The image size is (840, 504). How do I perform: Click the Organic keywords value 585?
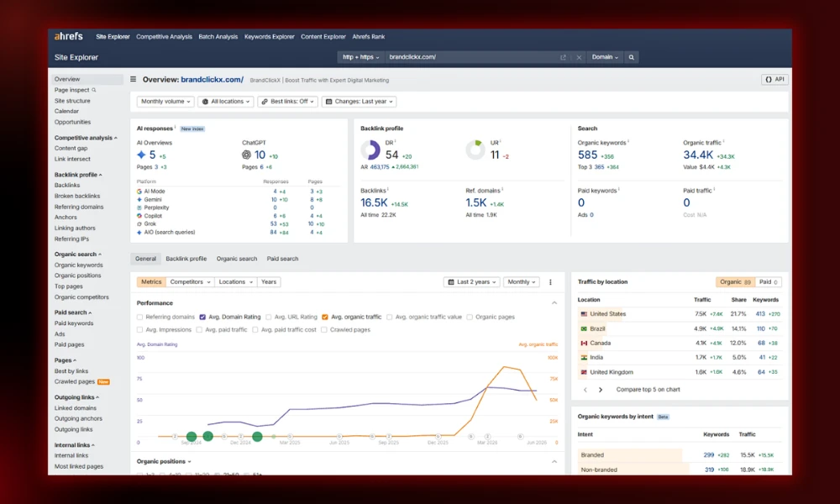(587, 155)
